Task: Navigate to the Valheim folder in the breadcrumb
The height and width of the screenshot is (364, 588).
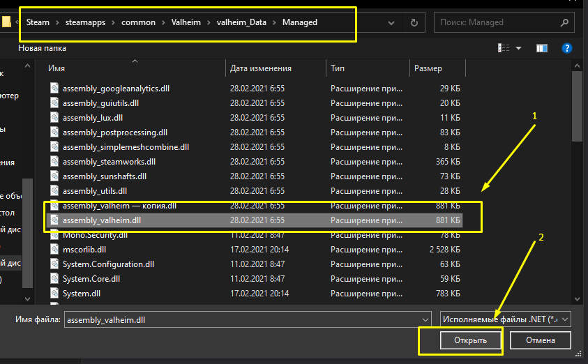Action: 185,22
